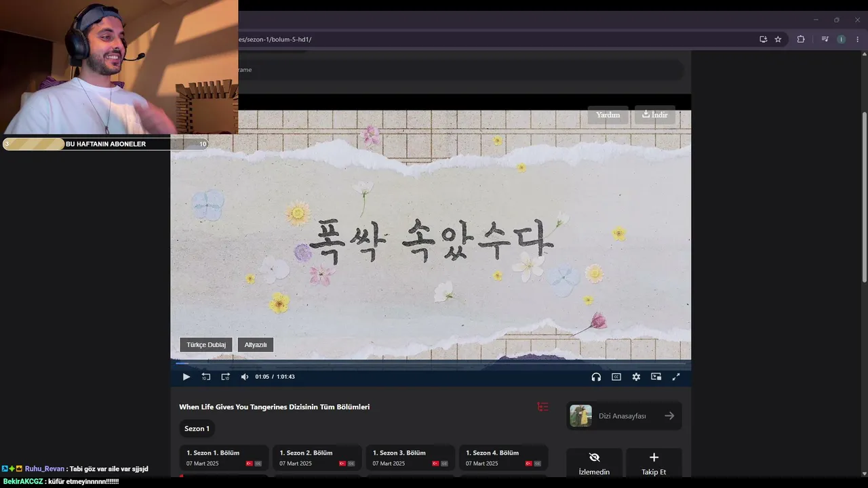Click the page vertical scrollbar
Screen dimensions: 868x488
(865, 197)
